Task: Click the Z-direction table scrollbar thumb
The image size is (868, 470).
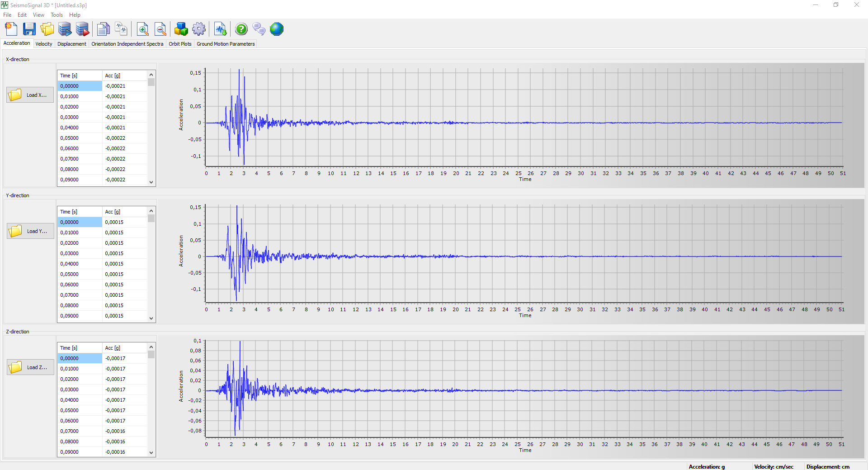Action: pos(151,355)
